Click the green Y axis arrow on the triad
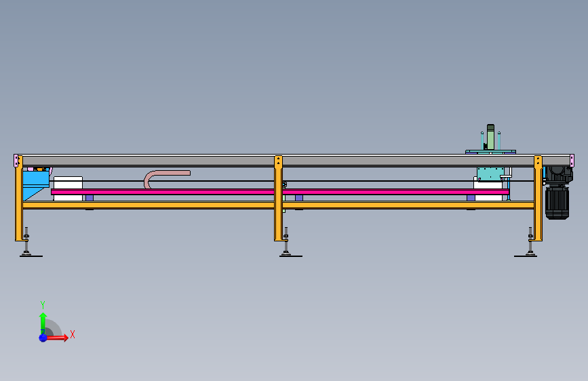 [43, 323]
